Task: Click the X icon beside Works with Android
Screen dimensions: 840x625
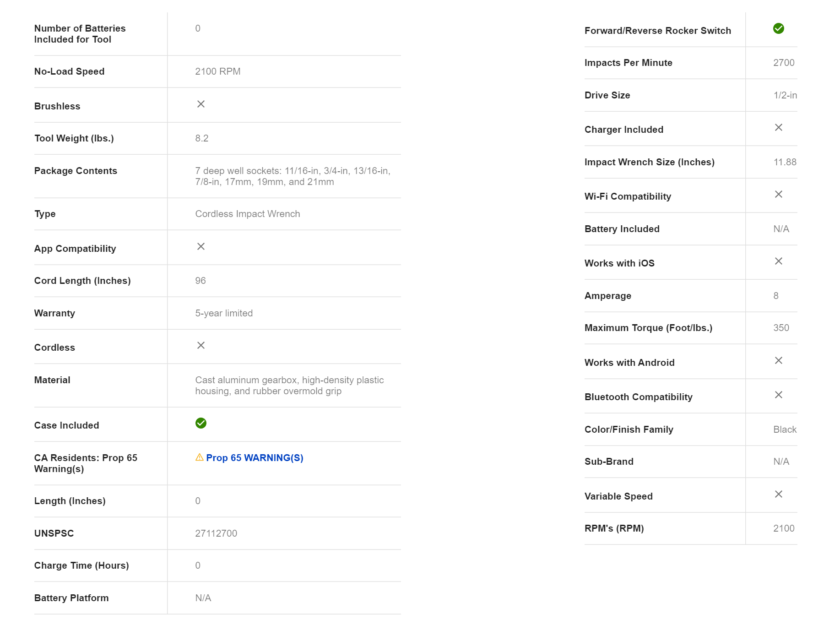Action: coord(778,360)
